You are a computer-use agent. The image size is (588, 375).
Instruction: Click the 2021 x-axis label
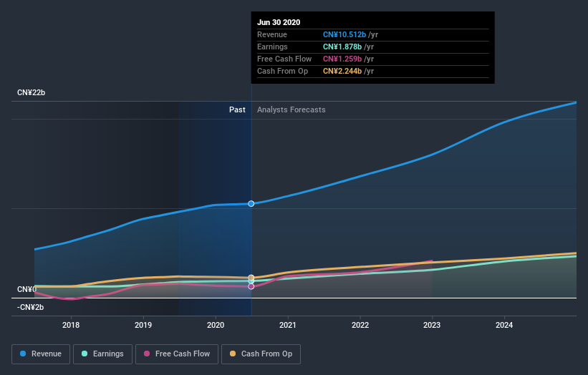click(x=288, y=325)
